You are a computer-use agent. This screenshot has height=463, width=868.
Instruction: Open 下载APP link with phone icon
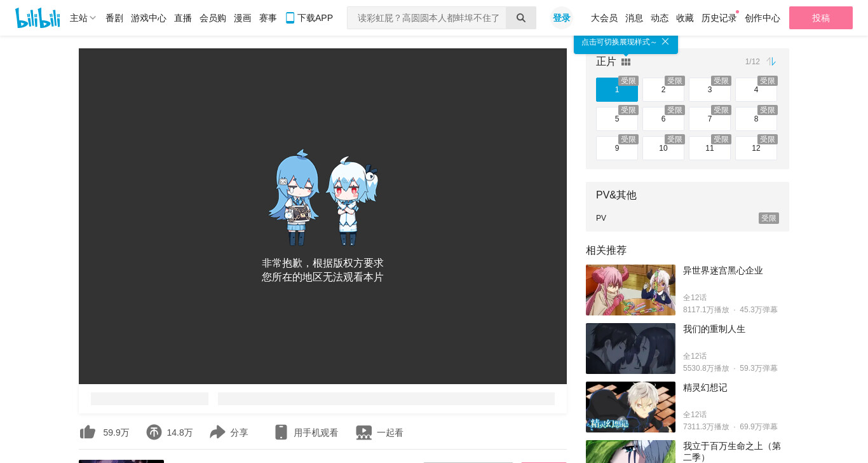point(309,18)
